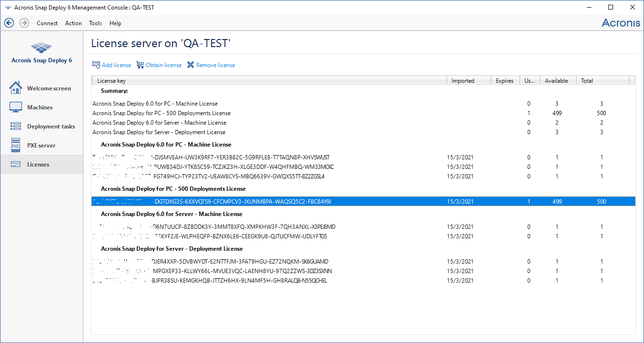Open the Action menu

click(73, 23)
